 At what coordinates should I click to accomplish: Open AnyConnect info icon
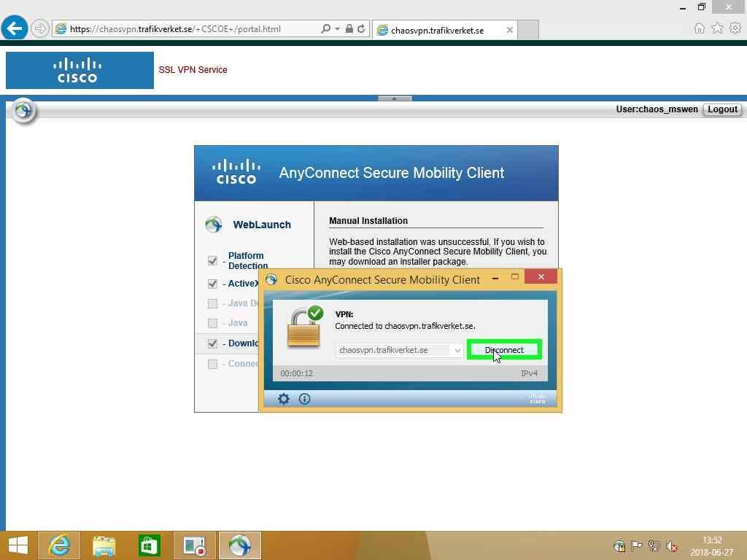coord(304,399)
